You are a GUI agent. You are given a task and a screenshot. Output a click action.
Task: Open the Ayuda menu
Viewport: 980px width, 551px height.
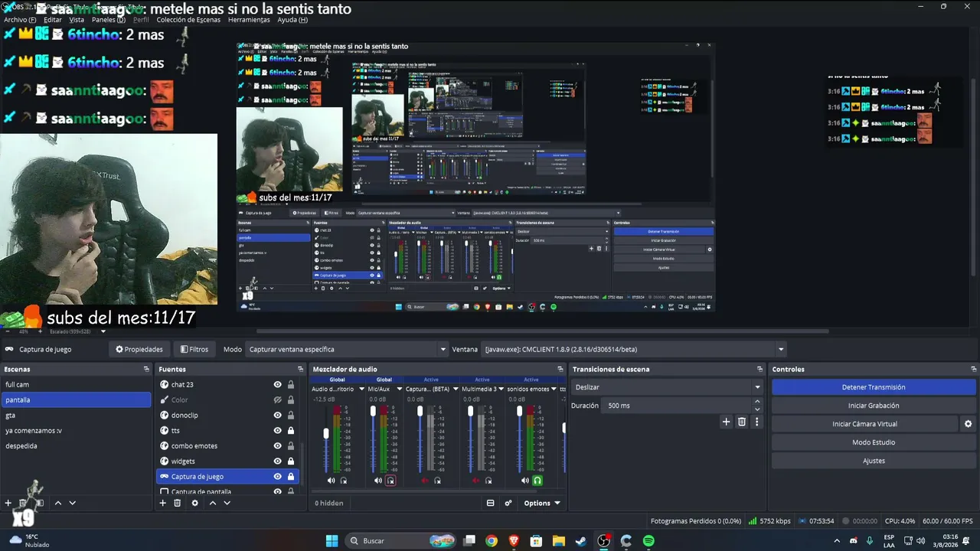pos(292,20)
